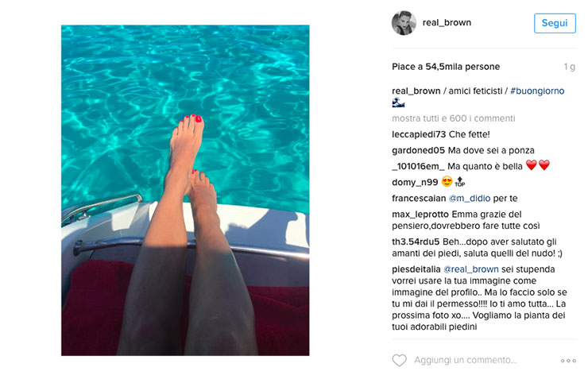Open the three-dots more options menu
The image size is (588, 379).
click(568, 361)
